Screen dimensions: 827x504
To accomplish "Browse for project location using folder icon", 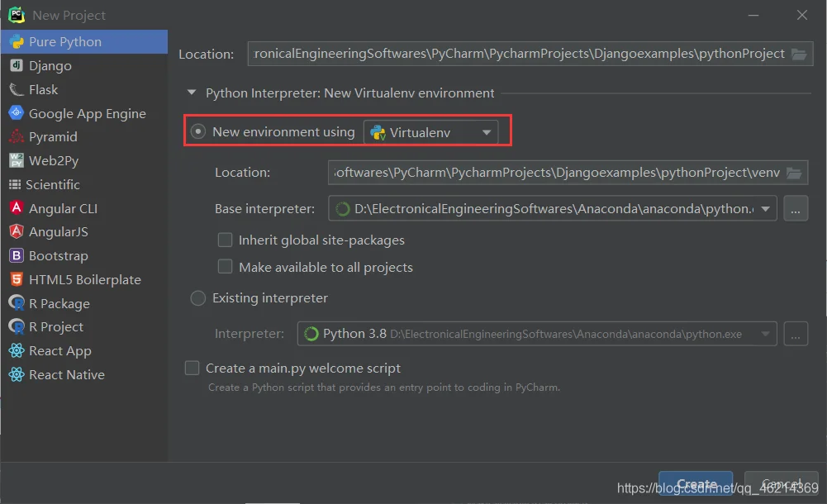I will pos(799,54).
